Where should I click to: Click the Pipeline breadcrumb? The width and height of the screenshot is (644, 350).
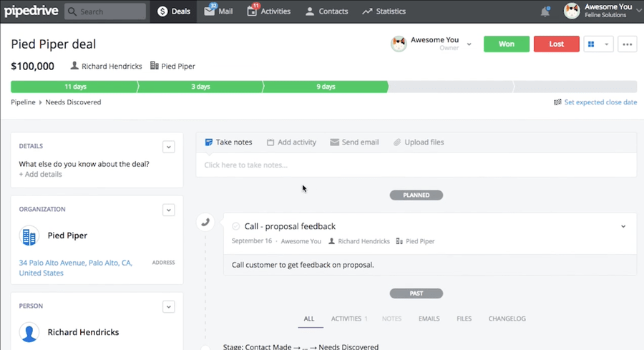23,102
